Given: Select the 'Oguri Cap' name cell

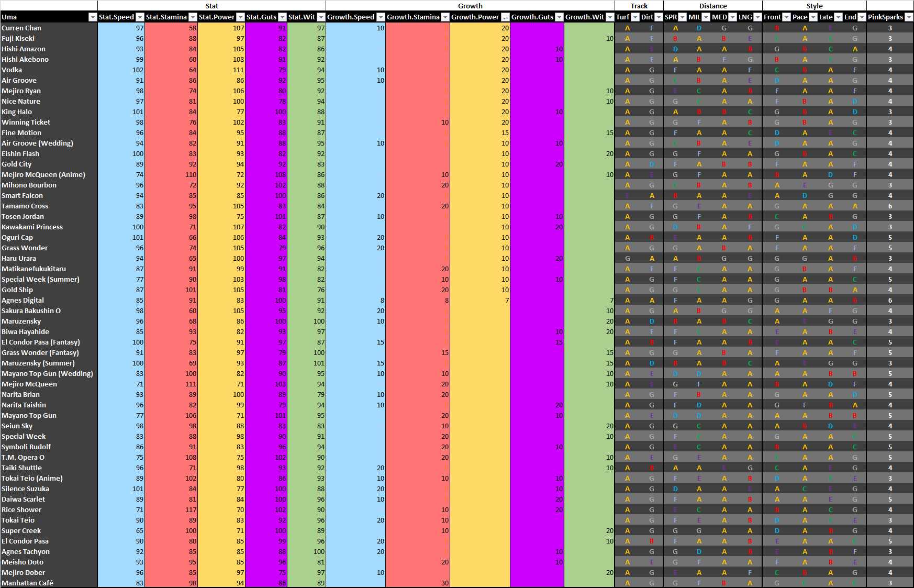Looking at the screenshot, I should (49, 237).
